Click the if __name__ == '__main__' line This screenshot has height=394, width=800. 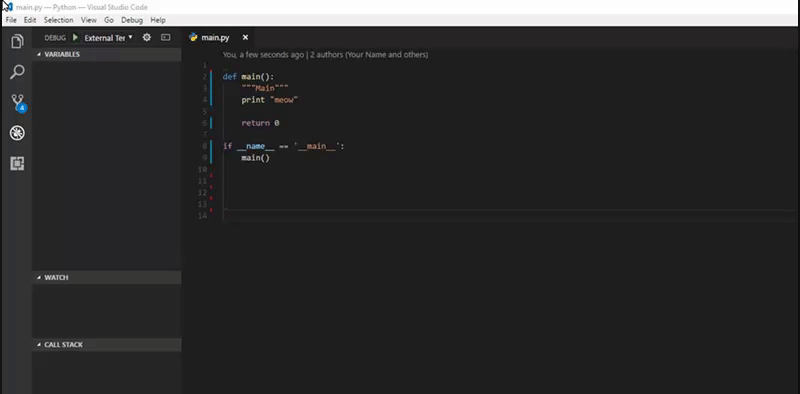pyautogui.click(x=284, y=146)
